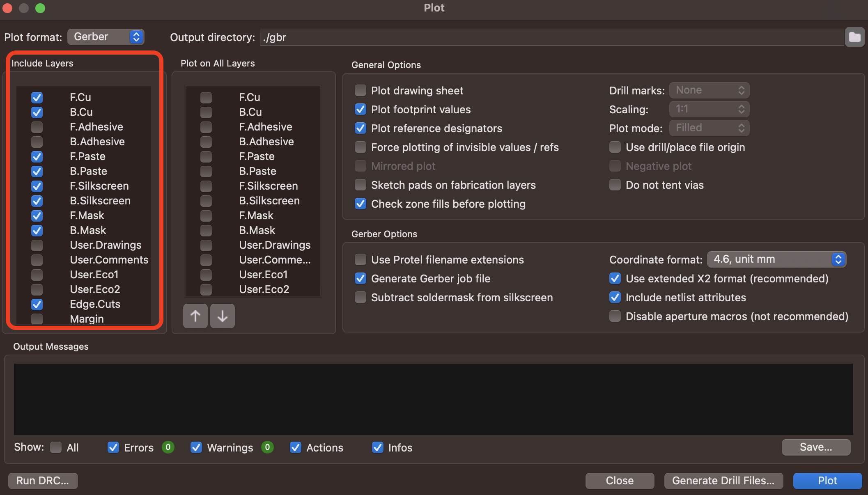Toggle Include netlist attributes
The image size is (868, 495).
[615, 297]
